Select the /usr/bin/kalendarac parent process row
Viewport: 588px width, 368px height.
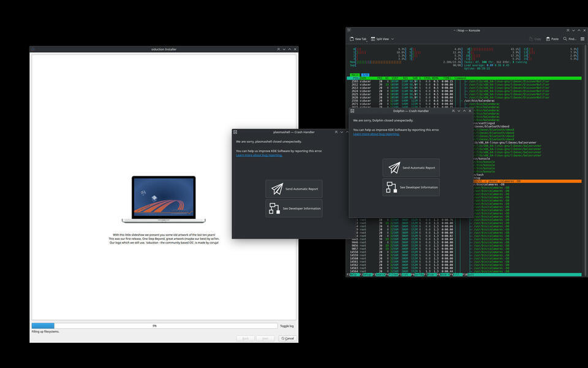464,101
